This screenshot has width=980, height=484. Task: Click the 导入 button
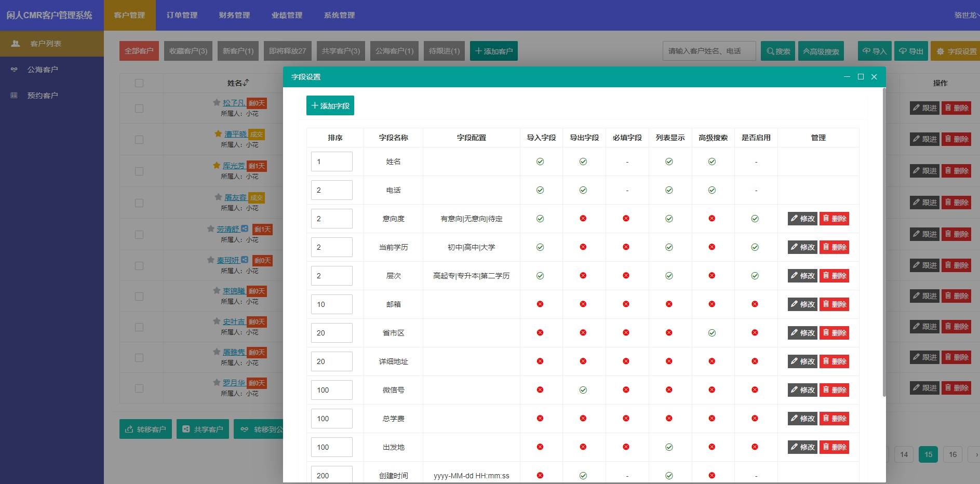click(x=875, y=51)
